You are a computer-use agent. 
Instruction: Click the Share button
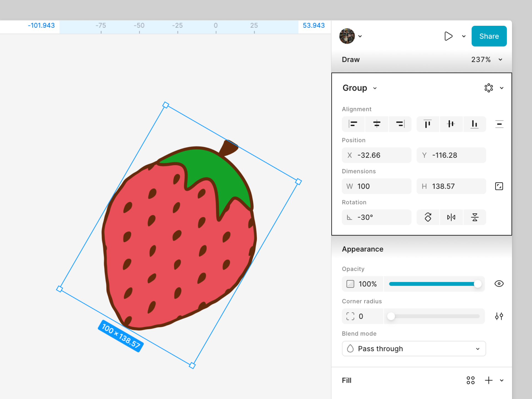[x=489, y=36]
